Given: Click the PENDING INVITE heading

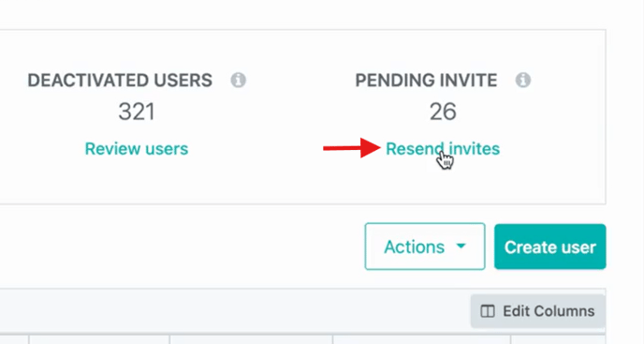Looking at the screenshot, I should point(426,81).
